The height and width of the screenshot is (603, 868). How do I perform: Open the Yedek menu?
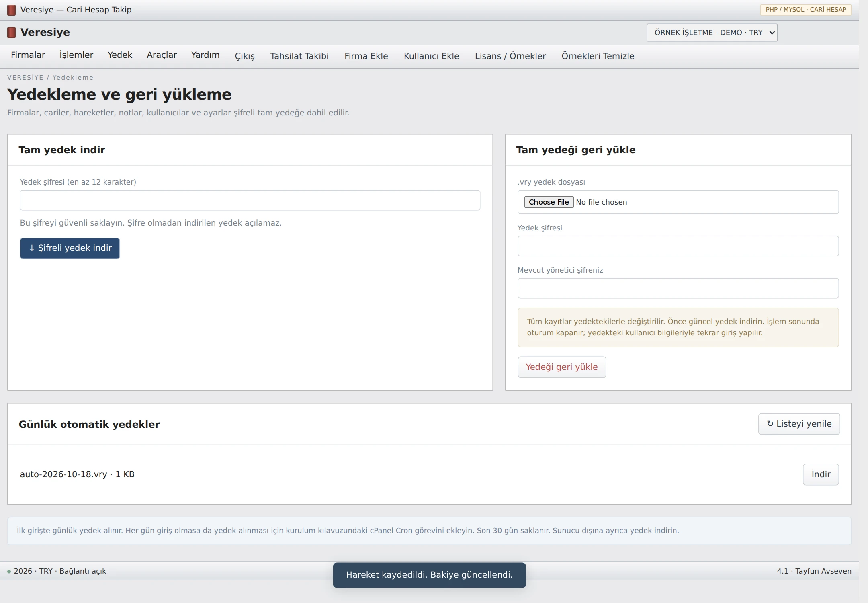(x=120, y=55)
